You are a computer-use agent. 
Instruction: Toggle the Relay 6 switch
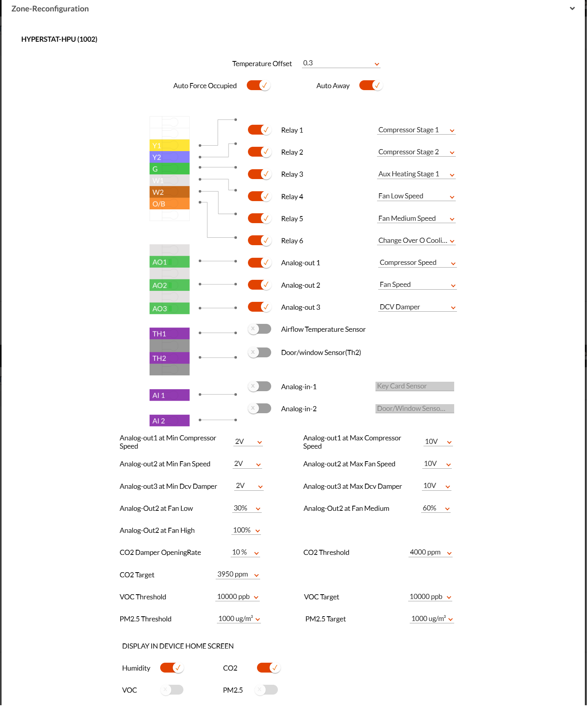[259, 240]
